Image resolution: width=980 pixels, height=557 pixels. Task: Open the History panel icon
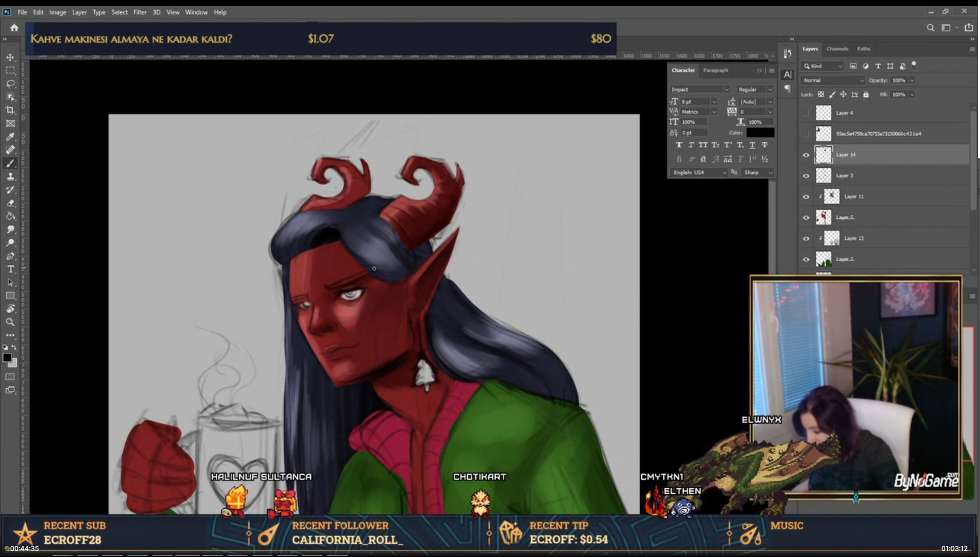(787, 53)
